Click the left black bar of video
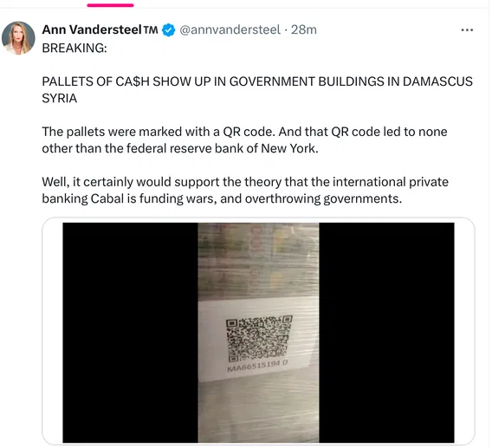This screenshot has height=448, width=492. pyautogui.click(x=130, y=333)
